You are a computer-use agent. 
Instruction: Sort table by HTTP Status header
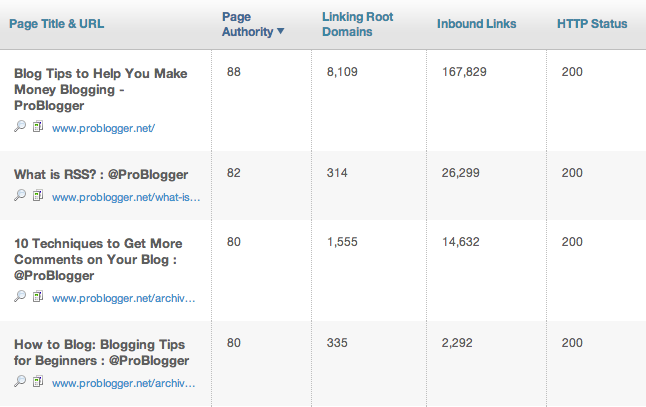coord(592,24)
